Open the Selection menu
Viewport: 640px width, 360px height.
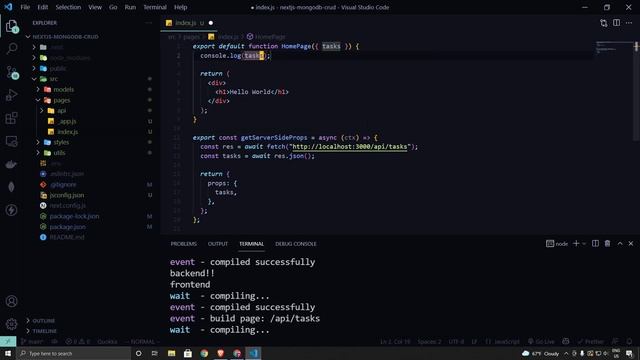tap(68, 7)
